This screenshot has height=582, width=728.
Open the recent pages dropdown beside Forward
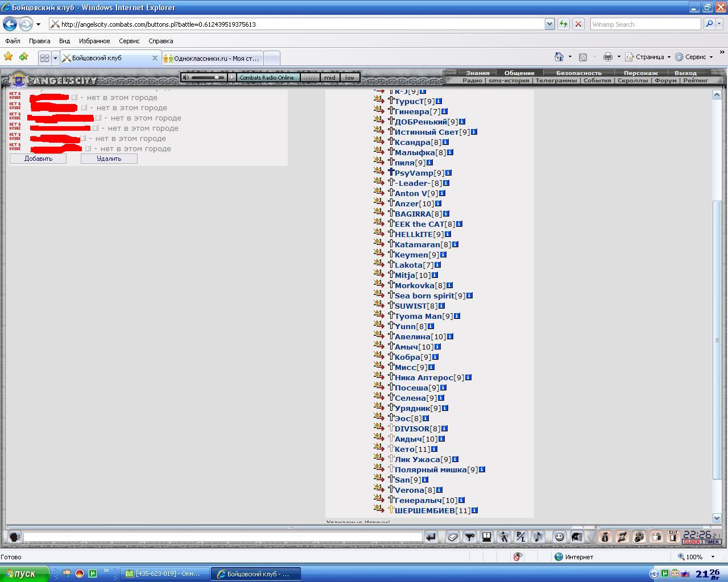coord(38,24)
